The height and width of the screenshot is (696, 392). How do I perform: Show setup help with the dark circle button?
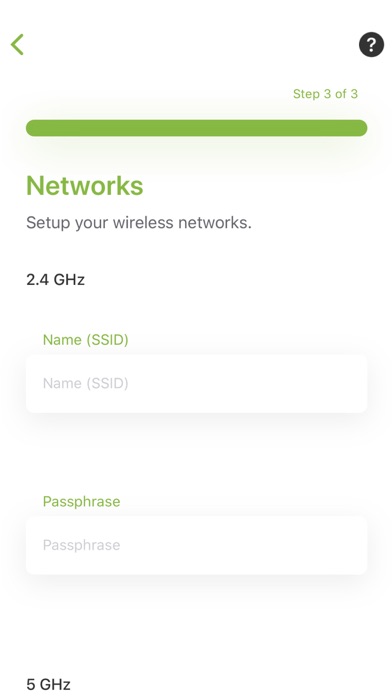(x=371, y=44)
